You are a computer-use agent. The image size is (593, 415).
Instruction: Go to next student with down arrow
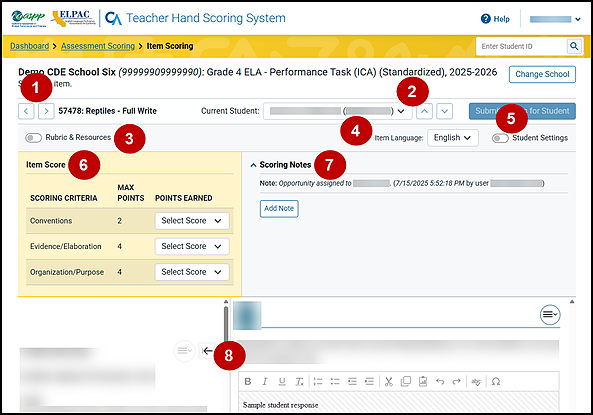444,111
